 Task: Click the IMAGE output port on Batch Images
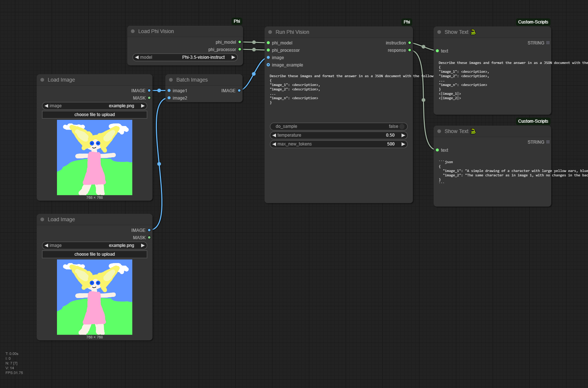click(x=239, y=91)
